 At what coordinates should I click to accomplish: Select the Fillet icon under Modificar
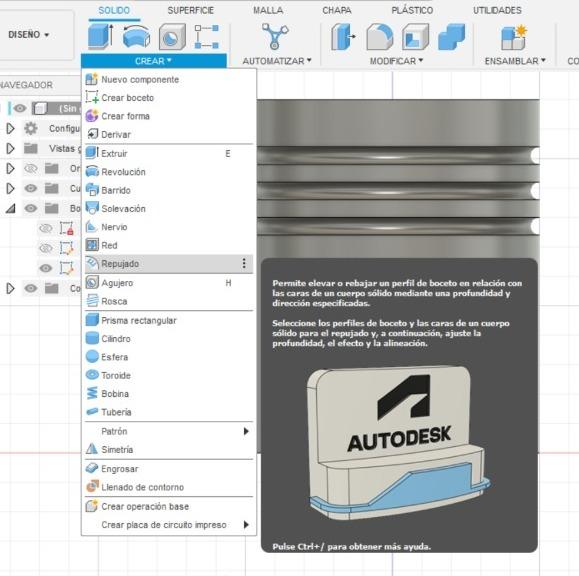click(379, 36)
